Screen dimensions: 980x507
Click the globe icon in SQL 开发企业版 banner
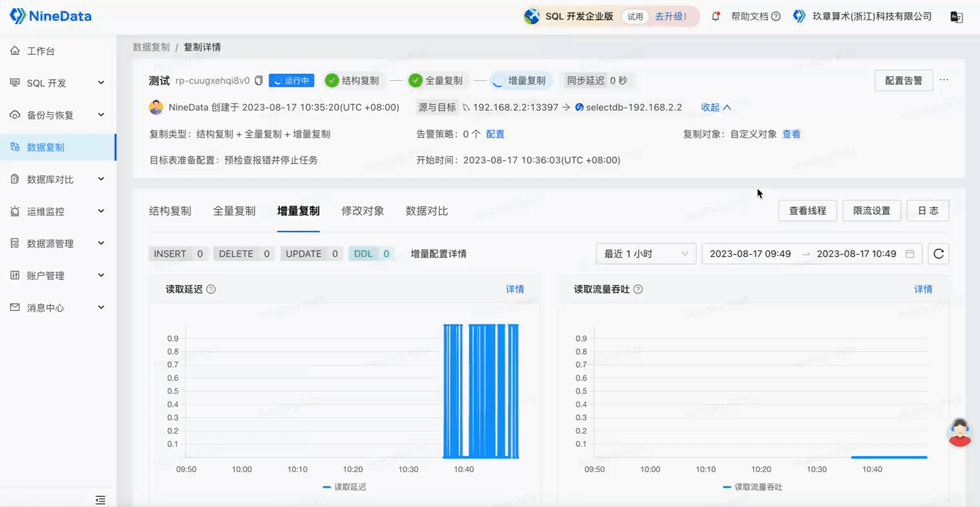pos(532,17)
